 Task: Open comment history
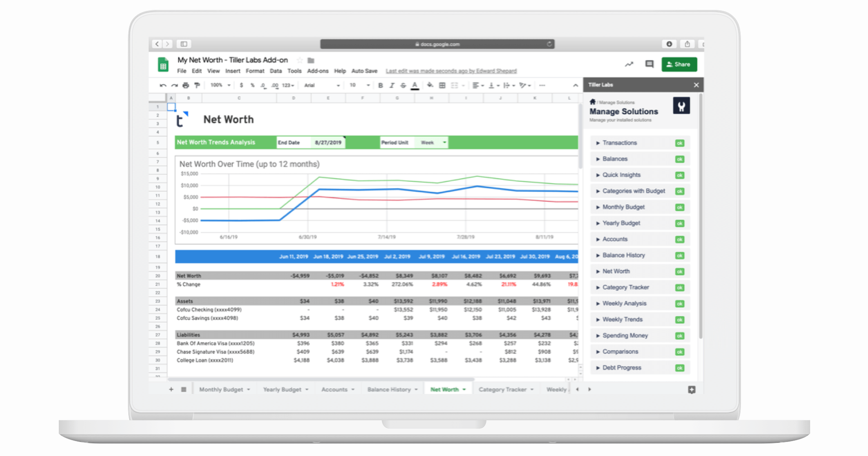(x=649, y=64)
